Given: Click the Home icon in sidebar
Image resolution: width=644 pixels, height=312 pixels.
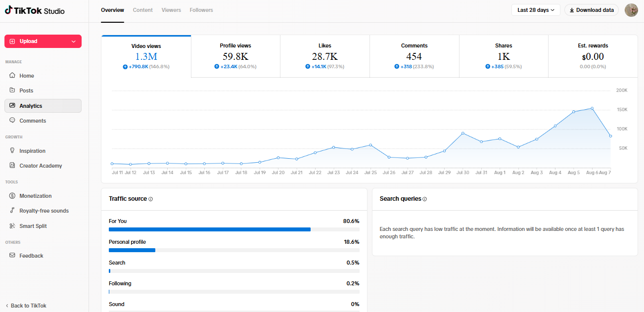Looking at the screenshot, I should coord(12,76).
